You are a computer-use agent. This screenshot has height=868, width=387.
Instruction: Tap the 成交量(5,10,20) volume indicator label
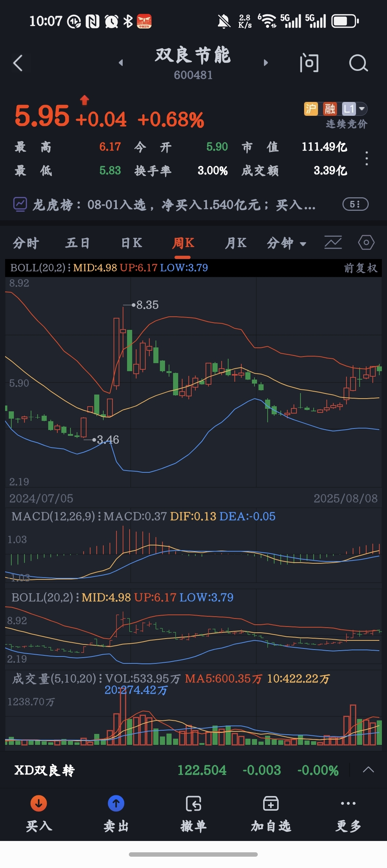click(x=54, y=679)
